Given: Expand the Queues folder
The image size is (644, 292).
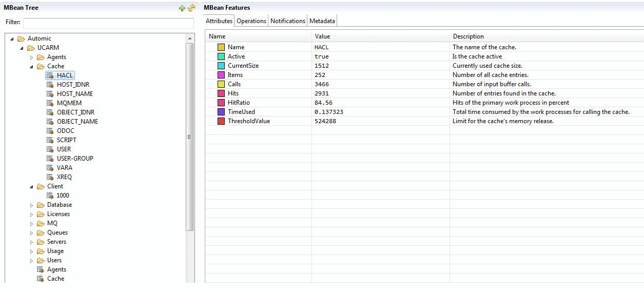Looking at the screenshot, I should [x=31, y=232].
